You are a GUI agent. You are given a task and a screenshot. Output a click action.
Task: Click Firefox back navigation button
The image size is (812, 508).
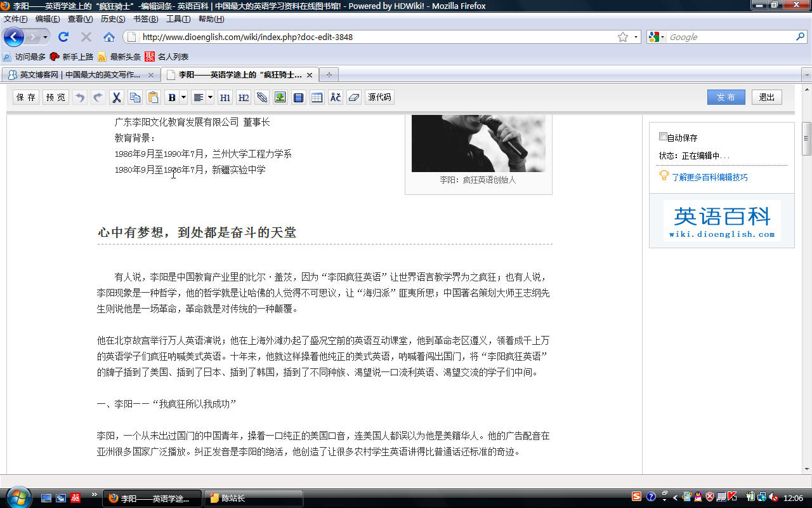(x=13, y=37)
